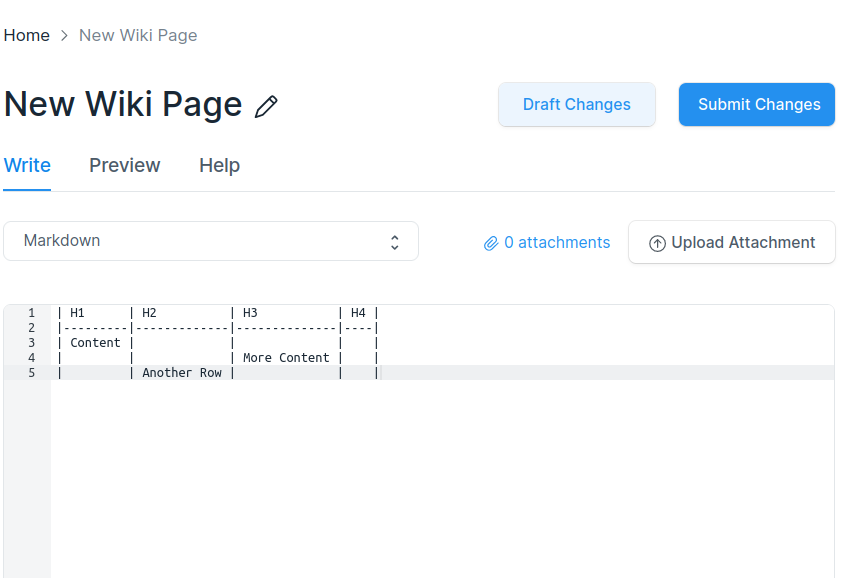Click the pencil icon to edit page title
845x578 pixels.
(x=266, y=106)
